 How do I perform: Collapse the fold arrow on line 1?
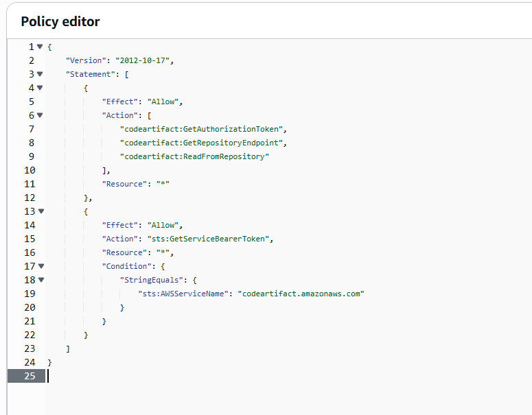pyautogui.click(x=40, y=47)
